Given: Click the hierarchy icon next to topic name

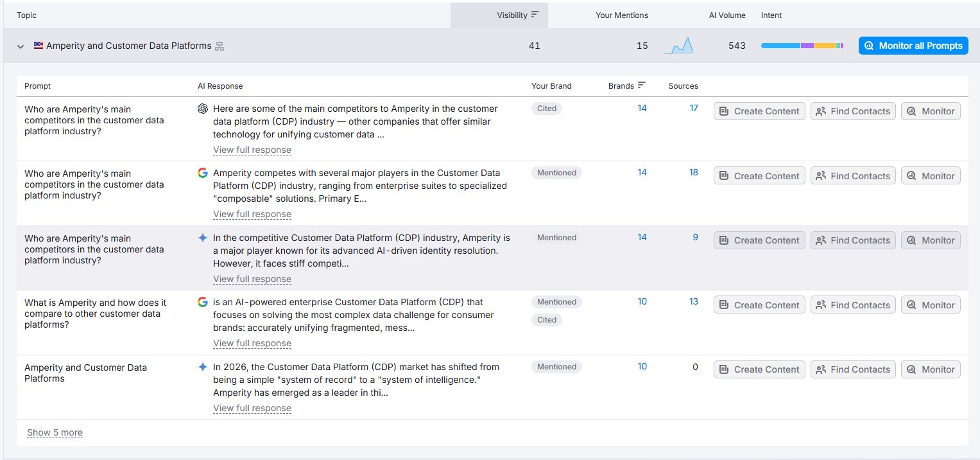Looking at the screenshot, I should pyautogui.click(x=219, y=46).
